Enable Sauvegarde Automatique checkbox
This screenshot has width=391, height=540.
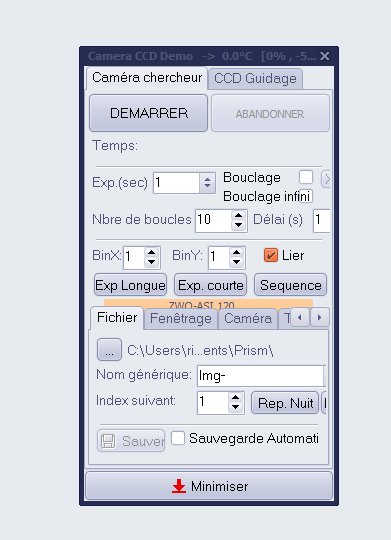(178, 438)
